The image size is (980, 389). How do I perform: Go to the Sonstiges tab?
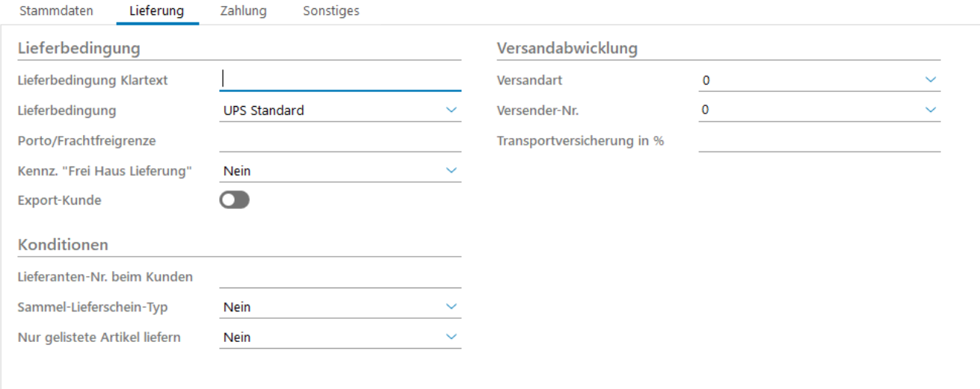pos(331,11)
